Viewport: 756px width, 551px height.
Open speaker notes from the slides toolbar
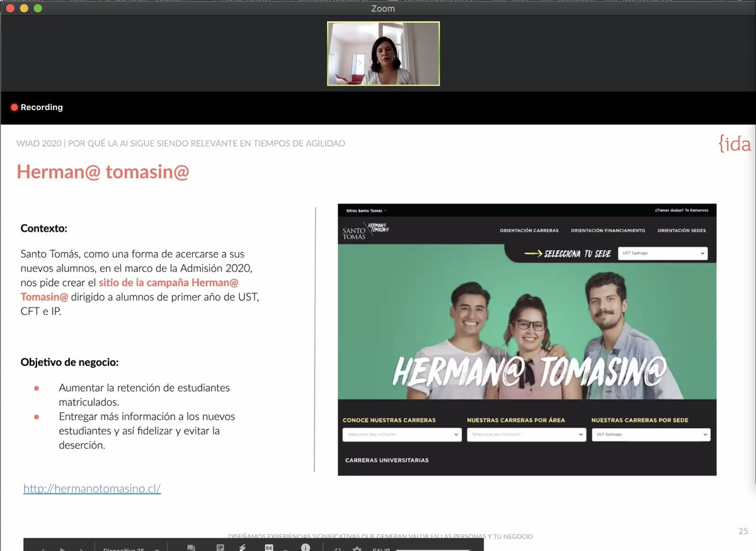click(219, 548)
